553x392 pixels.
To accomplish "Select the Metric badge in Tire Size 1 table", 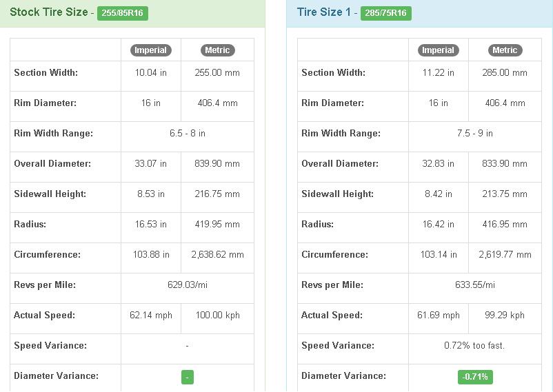I will tap(505, 50).
